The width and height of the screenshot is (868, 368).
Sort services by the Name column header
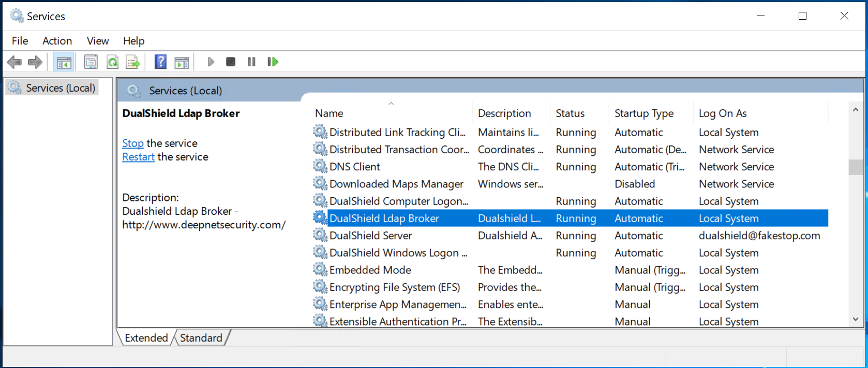[329, 113]
